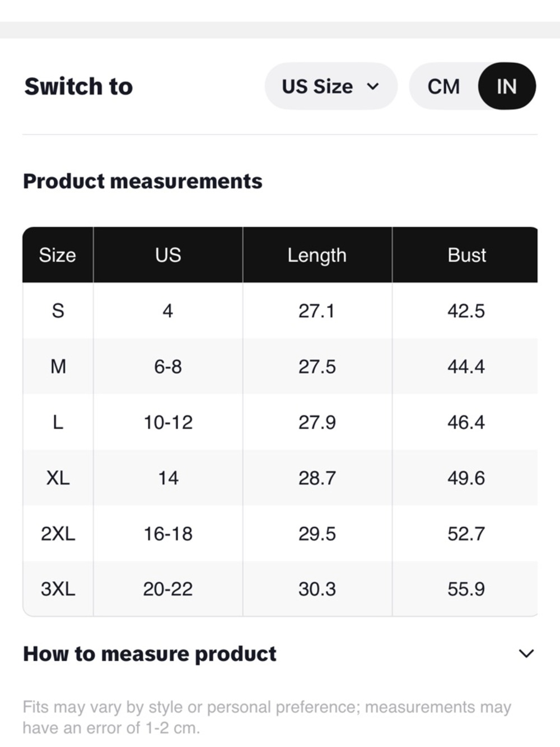Open the US Size dropdown

coord(331,86)
